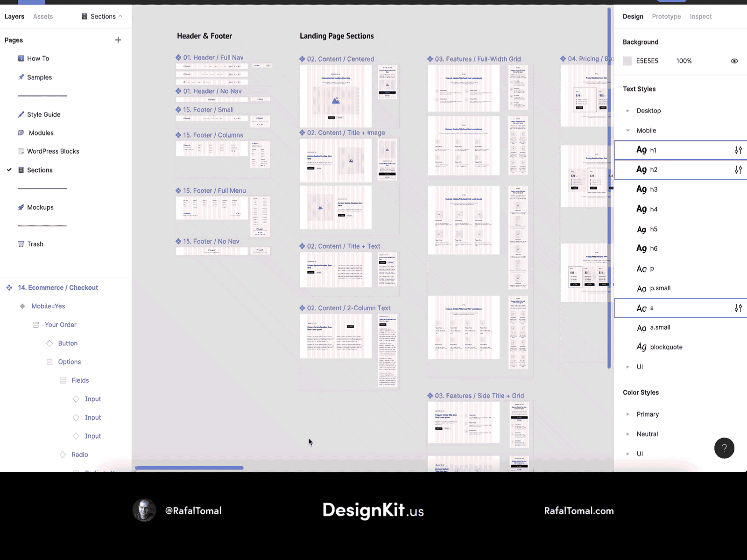Screen dimensions: 747x560
Task: Expand the Desktop text styles group
Action: [x=627, y=111]
